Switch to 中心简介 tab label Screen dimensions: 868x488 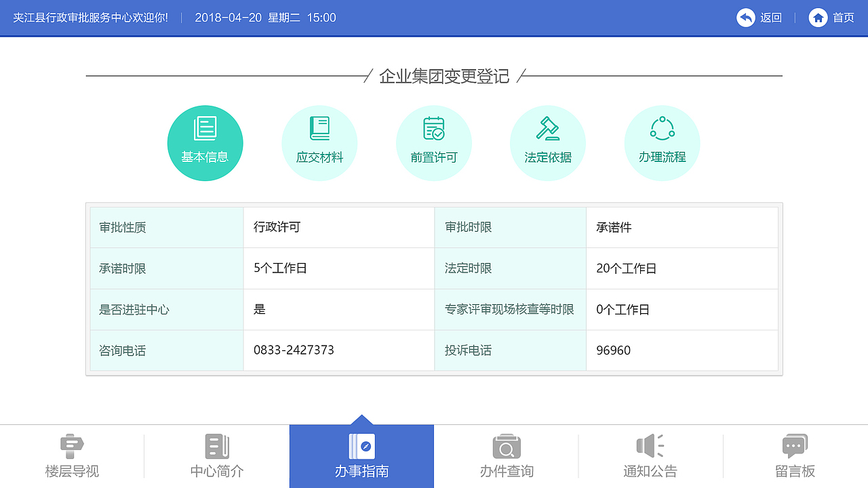tap(217, 471)
